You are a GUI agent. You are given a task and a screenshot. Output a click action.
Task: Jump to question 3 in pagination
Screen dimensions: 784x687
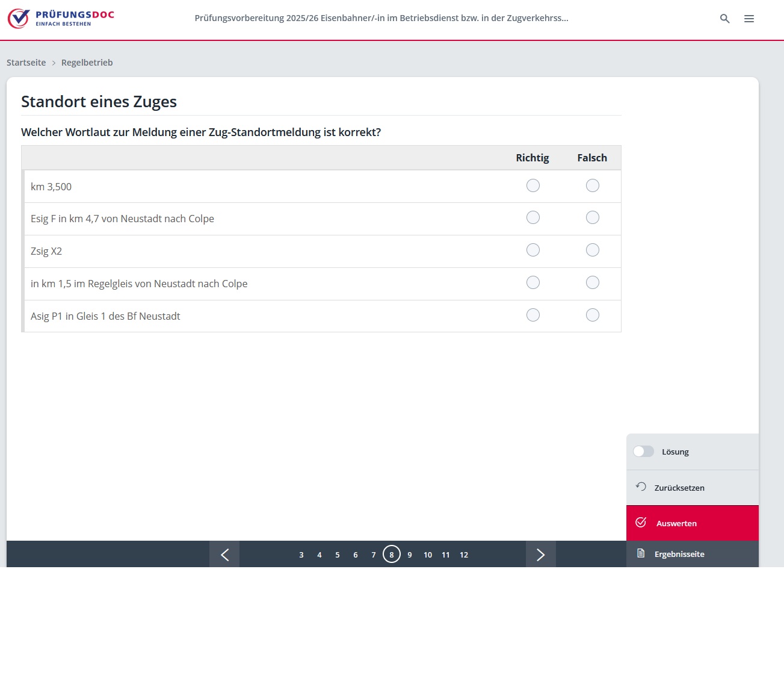point(301,555)
